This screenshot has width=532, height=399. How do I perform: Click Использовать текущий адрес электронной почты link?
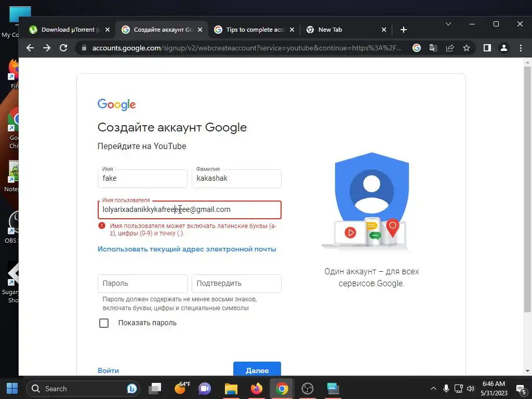pyautogui.click(x=187, y=249)
